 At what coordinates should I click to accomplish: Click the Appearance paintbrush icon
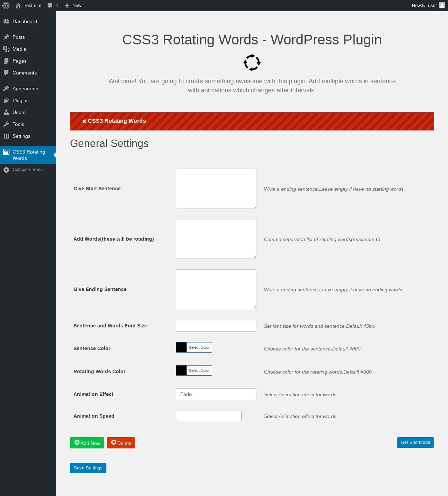coord(6,88)
